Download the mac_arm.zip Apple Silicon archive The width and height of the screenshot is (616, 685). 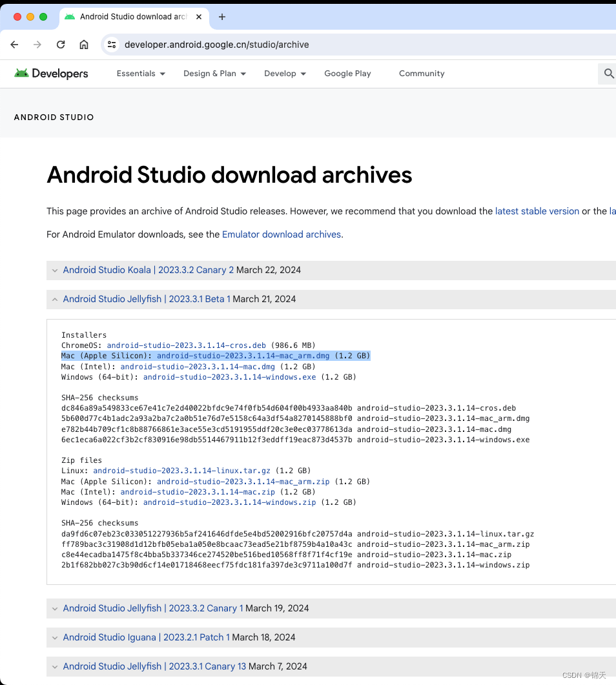point(243,482)
